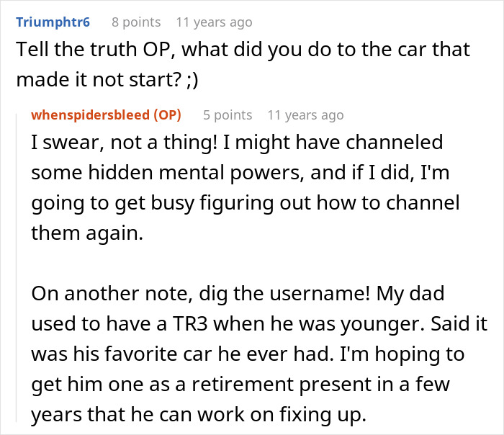The width and height of the screenshot is (504, 435).
Task: Click the "5 points" reply score
Action: [x=228, y=115]
